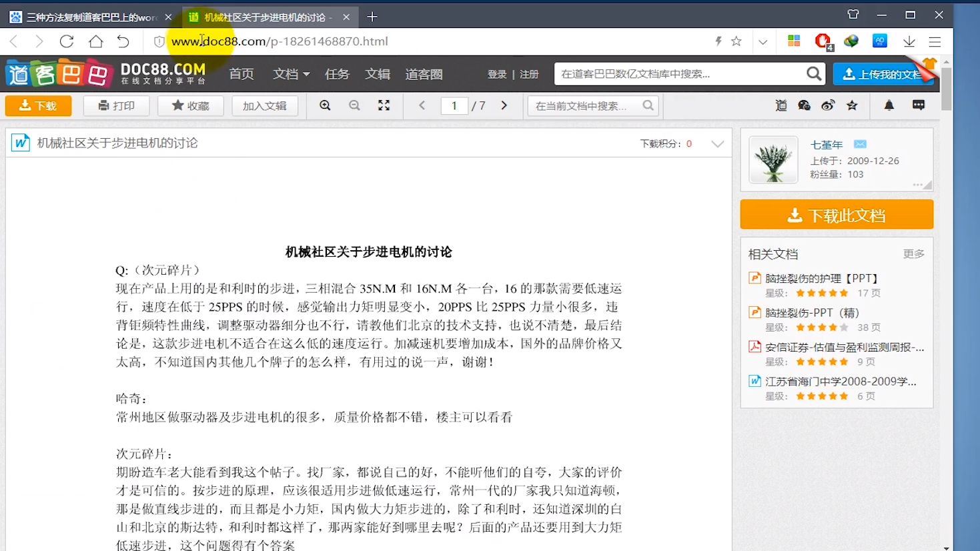Focus the 在当前文档中搜索 search field
980x551 pixels.
click(x=584, y=105)
